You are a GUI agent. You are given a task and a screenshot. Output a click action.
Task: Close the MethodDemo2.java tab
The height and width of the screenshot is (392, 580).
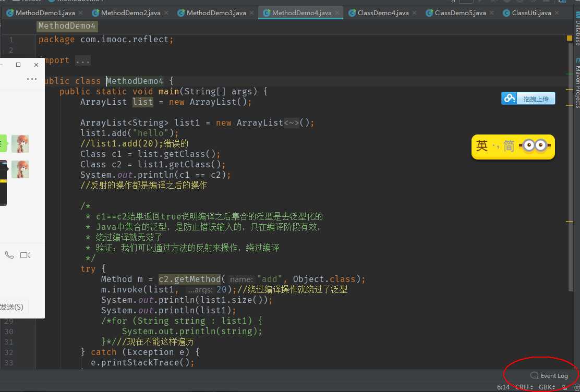click(x=166, y=13)
